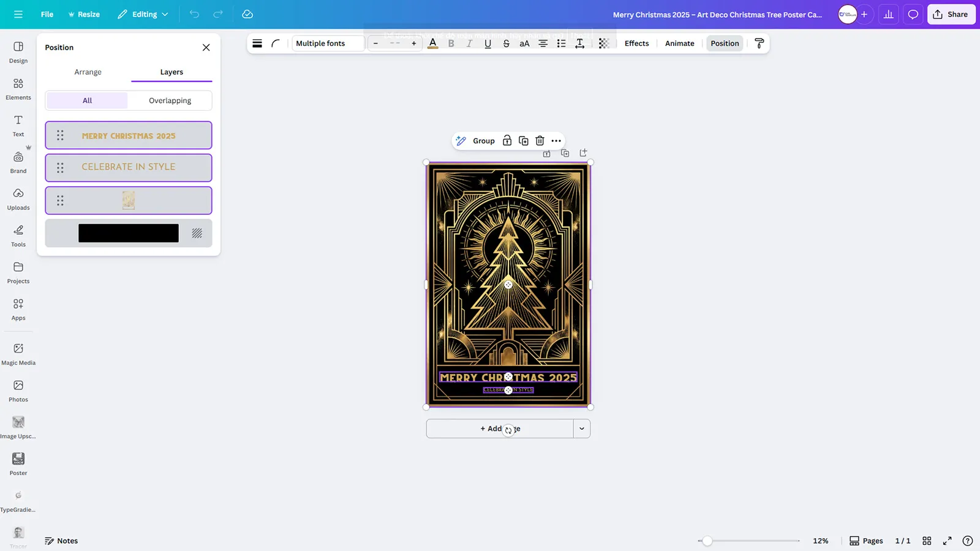Click the text color icon
Screen dimensions: 980x551
click(x=432, y=43)
